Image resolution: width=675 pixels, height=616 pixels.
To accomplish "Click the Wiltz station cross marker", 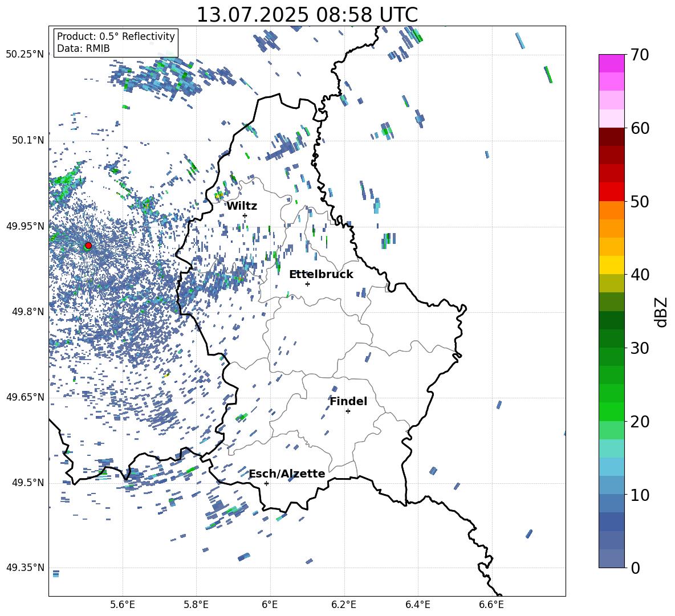I will [245, 215].
